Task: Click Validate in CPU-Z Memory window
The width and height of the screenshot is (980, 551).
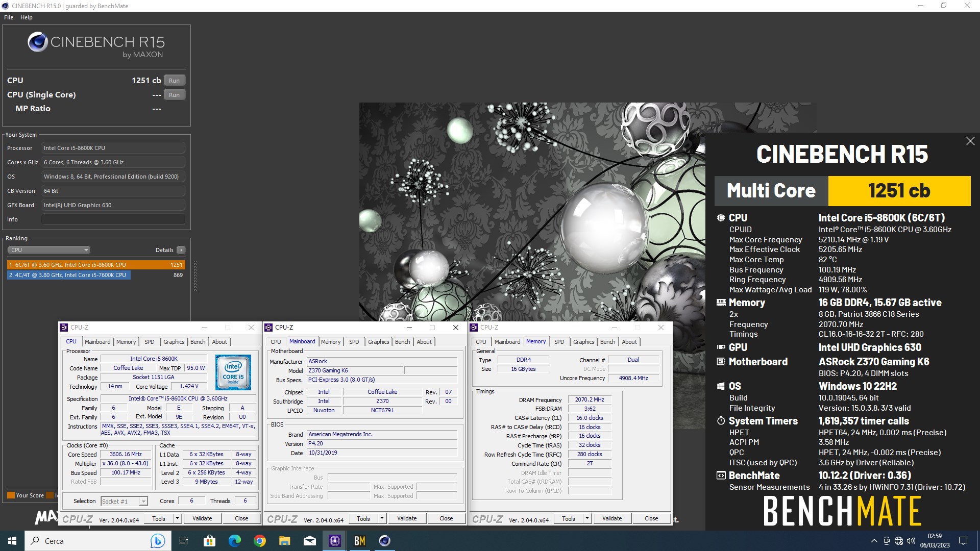Action: [x=612, y=518]
